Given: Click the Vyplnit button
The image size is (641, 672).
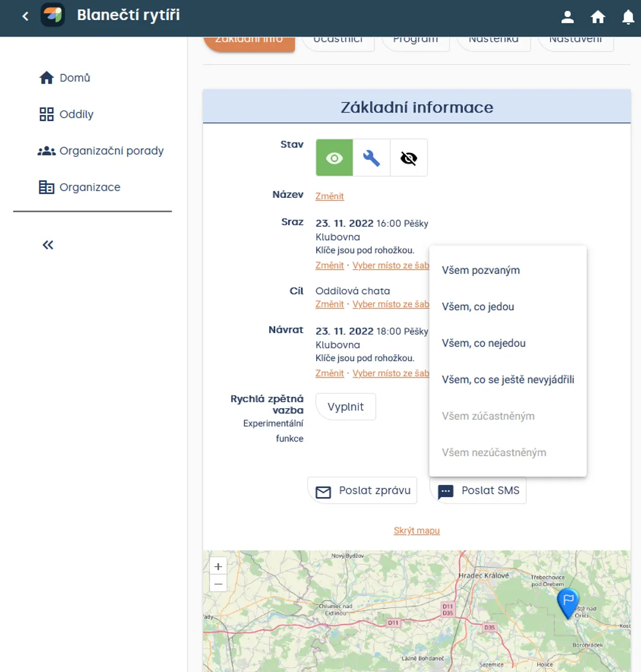Looking at the screenshot, I should pyautogui.click(x=346, y=406).
